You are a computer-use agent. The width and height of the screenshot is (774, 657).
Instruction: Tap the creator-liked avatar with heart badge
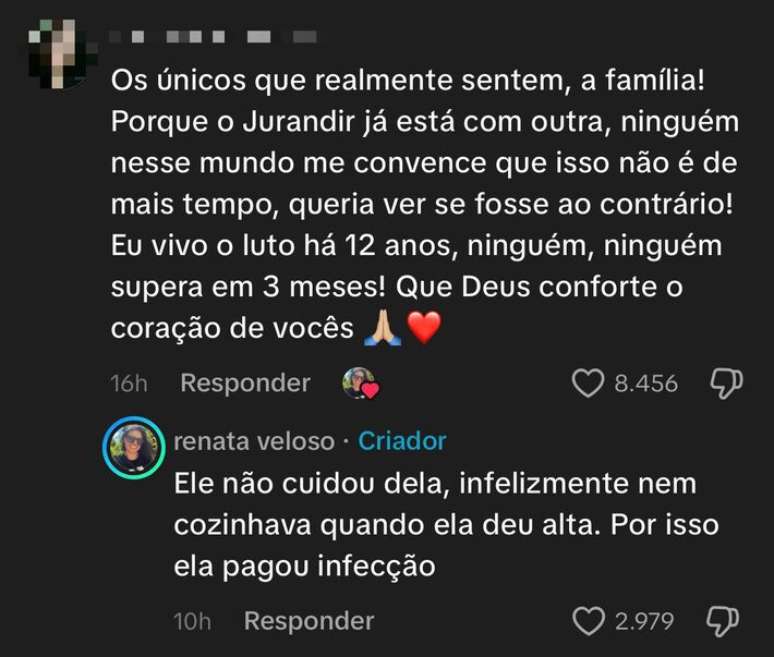coord(359,382)
